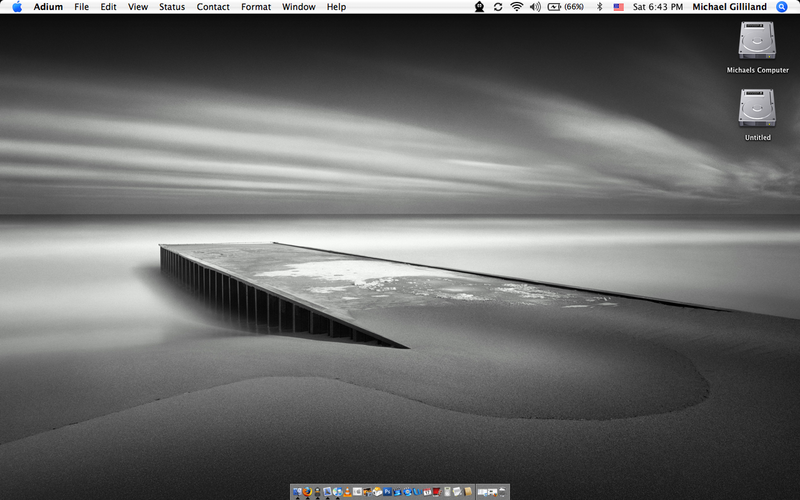Viewport: 800px width, 500px height.
Task: Open the VLC traffic cone Dock icon
Action: tap(347, 491)
